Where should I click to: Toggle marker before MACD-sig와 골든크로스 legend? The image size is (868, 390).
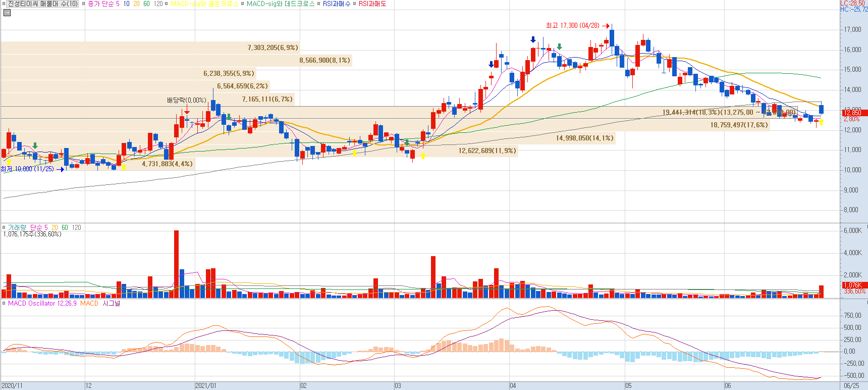pos(167,4)
